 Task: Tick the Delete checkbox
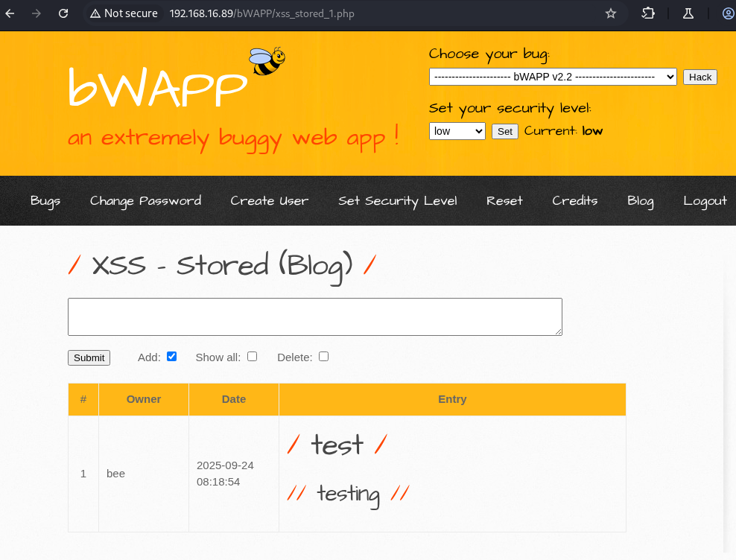coord(323,356)
